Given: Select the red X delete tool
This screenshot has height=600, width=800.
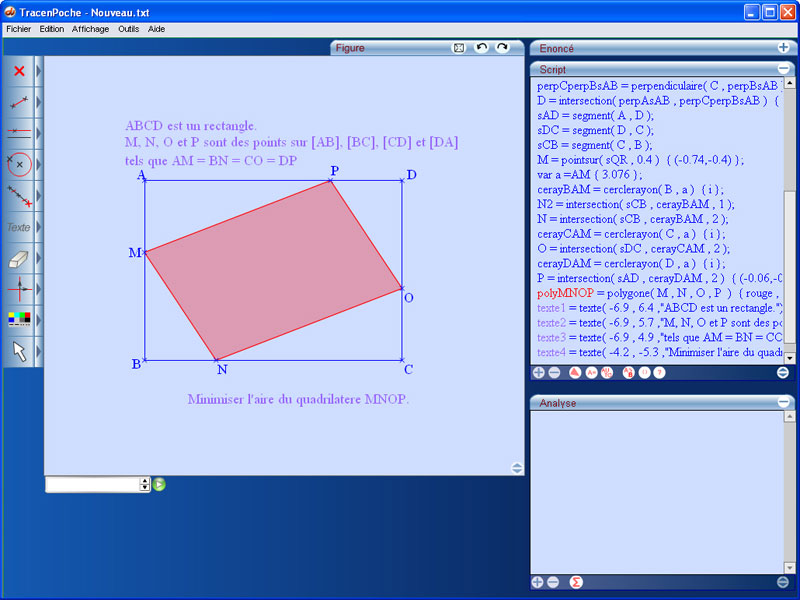Looking at the screenshot, I should point(17,71).
